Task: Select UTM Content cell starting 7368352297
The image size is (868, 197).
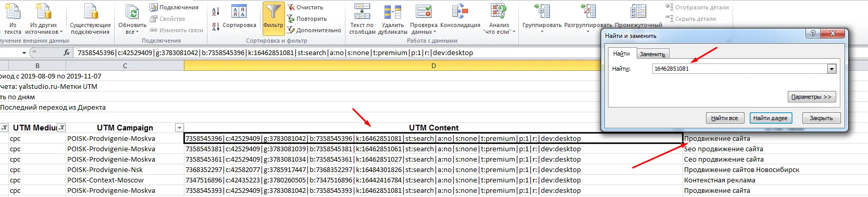Action: (x=433, y=169)
